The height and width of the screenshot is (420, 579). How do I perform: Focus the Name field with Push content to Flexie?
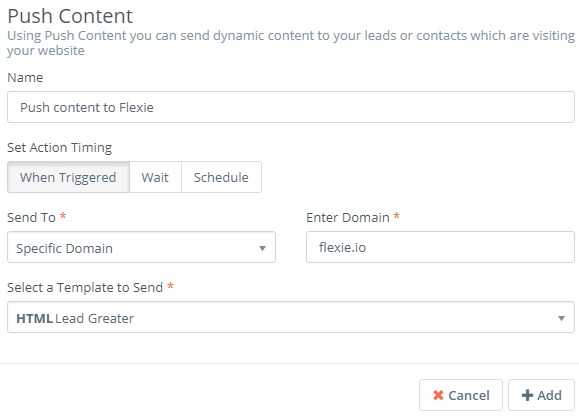point(291,107)
